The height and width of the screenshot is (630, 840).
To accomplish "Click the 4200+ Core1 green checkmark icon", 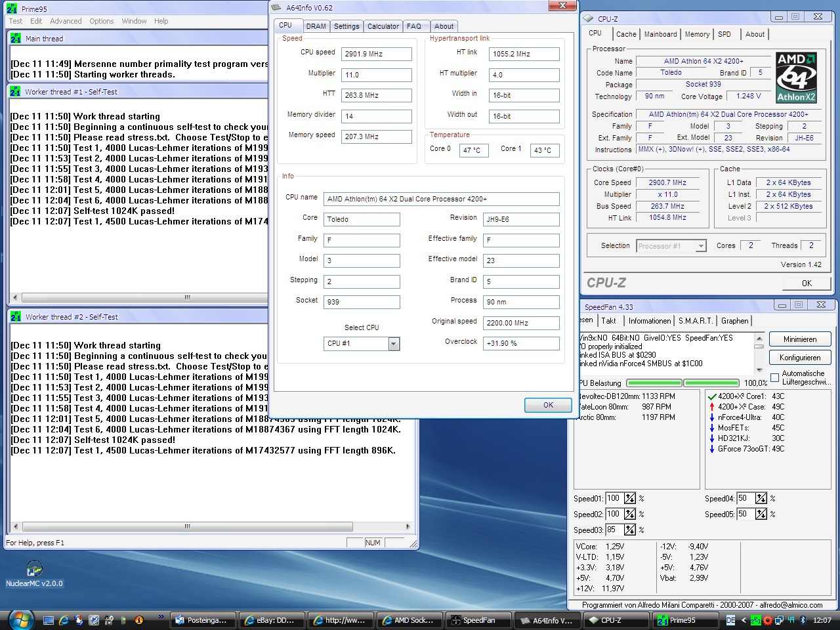I will (712, 396).
